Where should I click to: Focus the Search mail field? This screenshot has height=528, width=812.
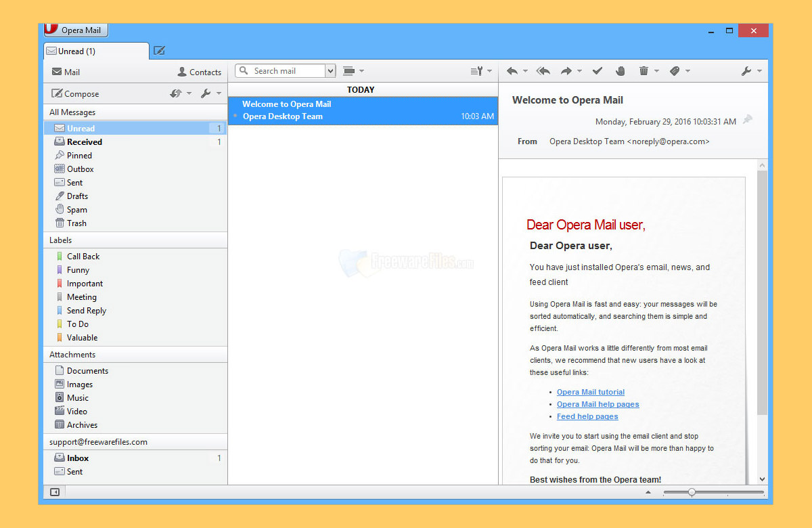pos(280,71)
